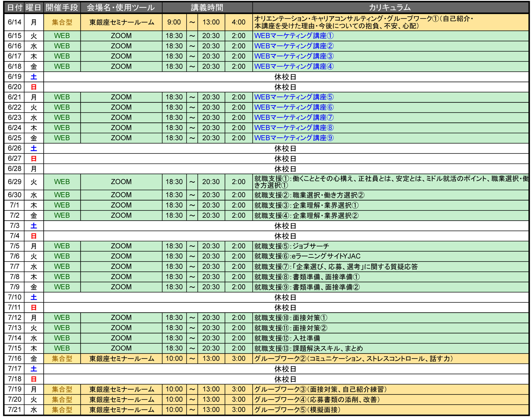
Task: Click 20:30 in the 7/5 row
Action: tap(211, 246)
